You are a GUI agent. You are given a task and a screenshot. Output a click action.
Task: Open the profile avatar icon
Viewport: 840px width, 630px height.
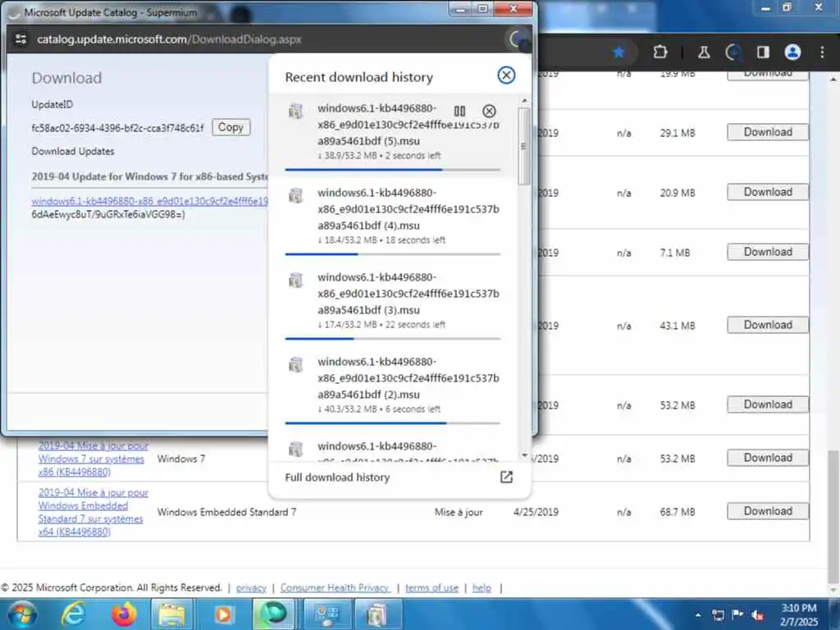pyautogui.click(x=792, y=52)
